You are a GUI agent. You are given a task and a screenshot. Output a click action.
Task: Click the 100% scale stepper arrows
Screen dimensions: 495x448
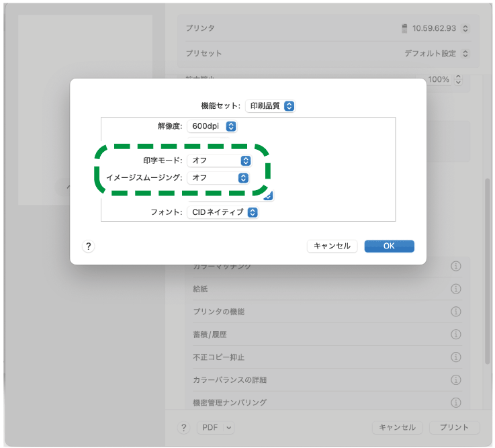tap(458, 79)
